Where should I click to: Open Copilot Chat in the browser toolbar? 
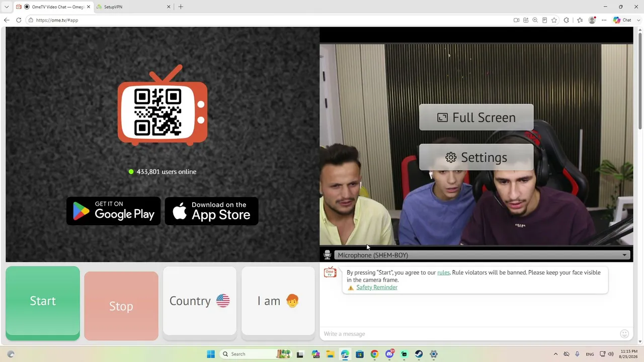pyautogui.click(x=622, y=20)
